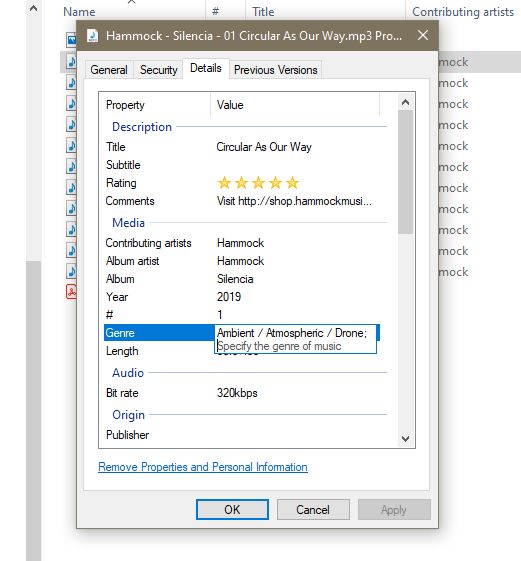Click the Publisher property row
521x561 pixels.
pyautogui.click(x=243, y=435)
